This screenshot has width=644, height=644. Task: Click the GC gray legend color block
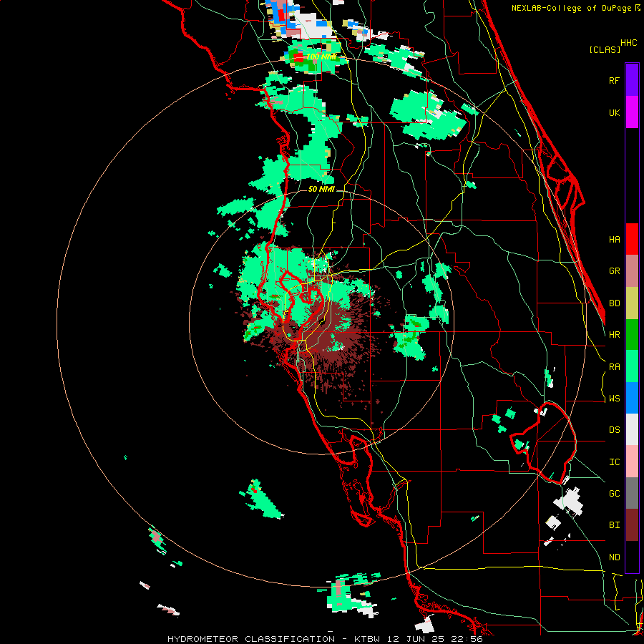coord(632,493)
